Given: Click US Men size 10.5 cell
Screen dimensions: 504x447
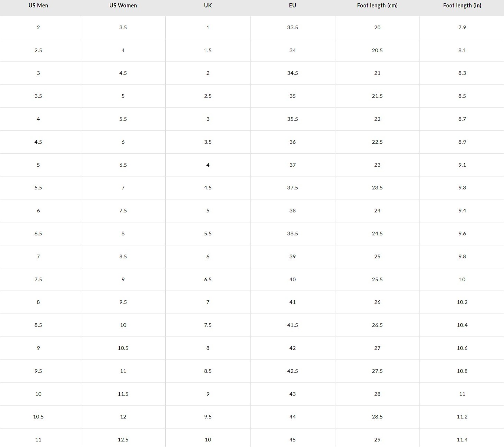Looking at the screenshot, I should [x=38, y=417].
